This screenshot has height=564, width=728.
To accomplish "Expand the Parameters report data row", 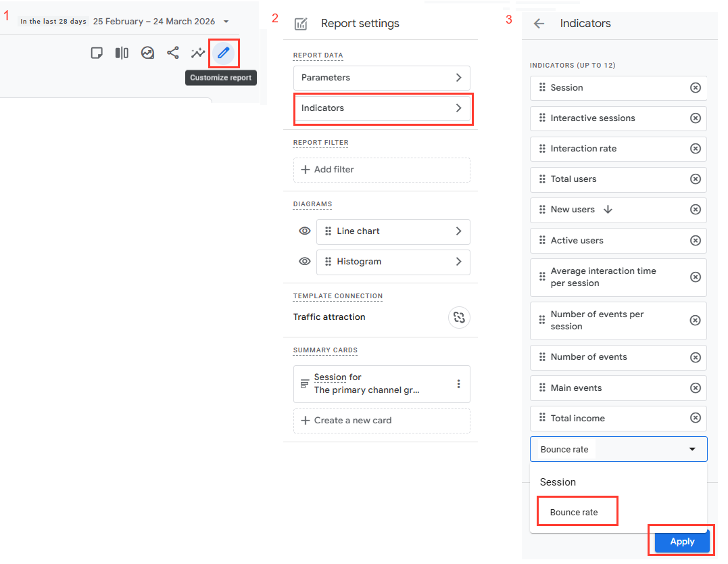I will pos(382,77).
